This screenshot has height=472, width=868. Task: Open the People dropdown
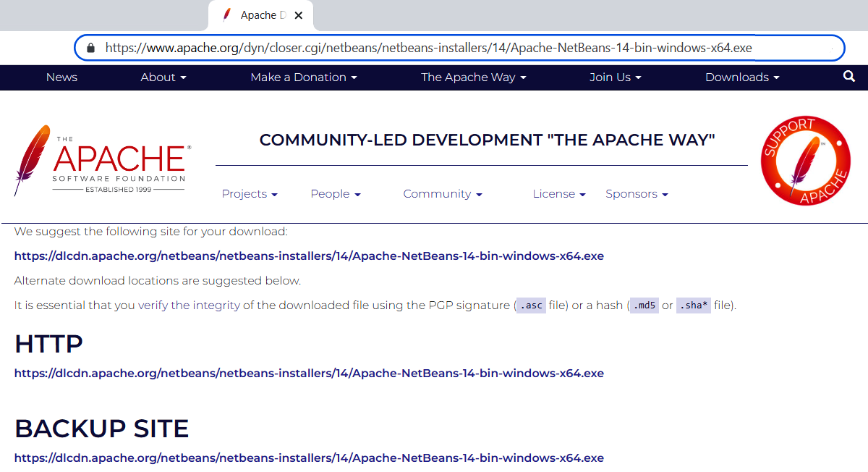336,194
